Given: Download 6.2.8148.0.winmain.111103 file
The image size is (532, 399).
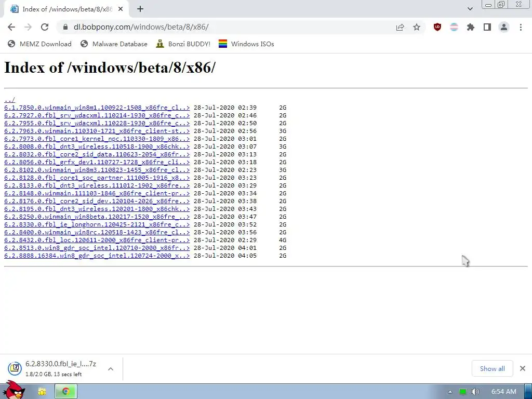Looking at the screenshot, I should point(97,193).
